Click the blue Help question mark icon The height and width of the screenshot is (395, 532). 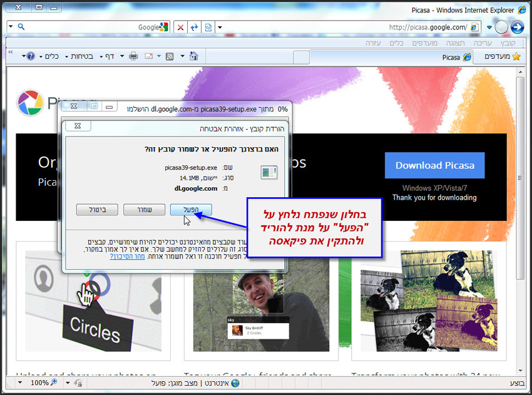31,56
